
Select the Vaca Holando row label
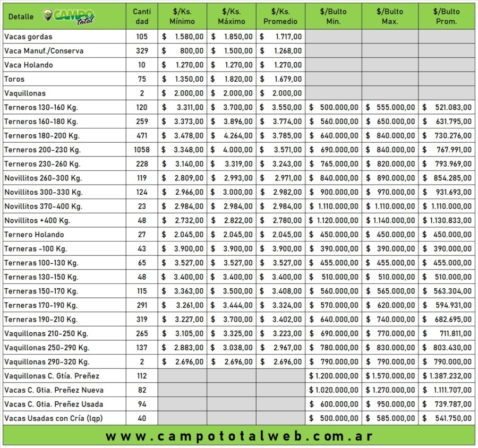(28, 65)
